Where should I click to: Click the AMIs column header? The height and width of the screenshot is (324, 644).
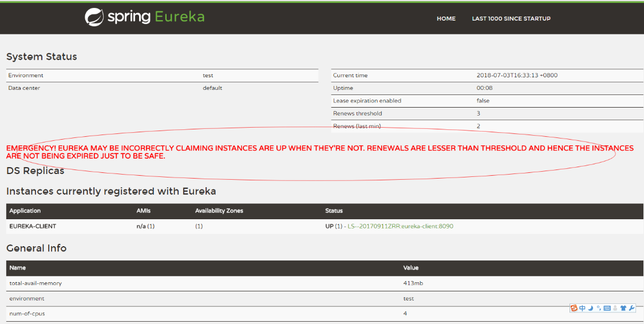(144, 211)
